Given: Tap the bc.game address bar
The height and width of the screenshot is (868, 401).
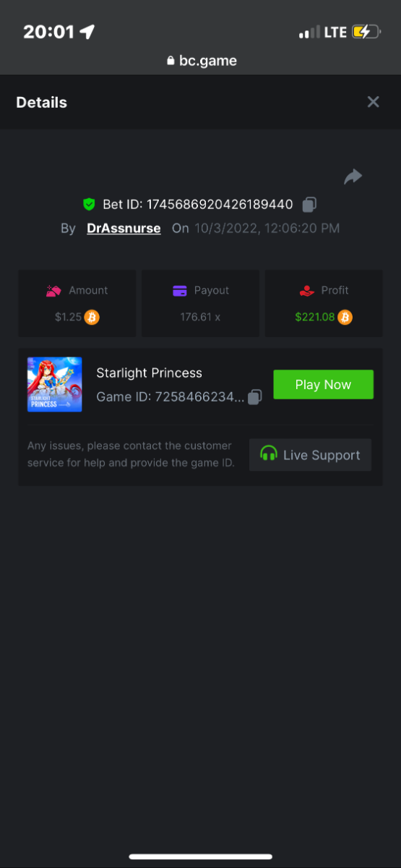Looking at the screenshot, I should pos(201,61).
